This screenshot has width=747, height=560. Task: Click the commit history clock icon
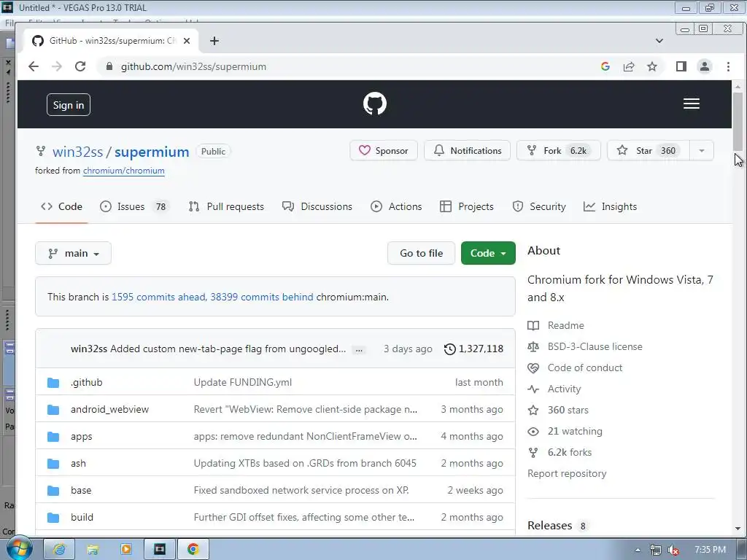click(x=449, y=349)
